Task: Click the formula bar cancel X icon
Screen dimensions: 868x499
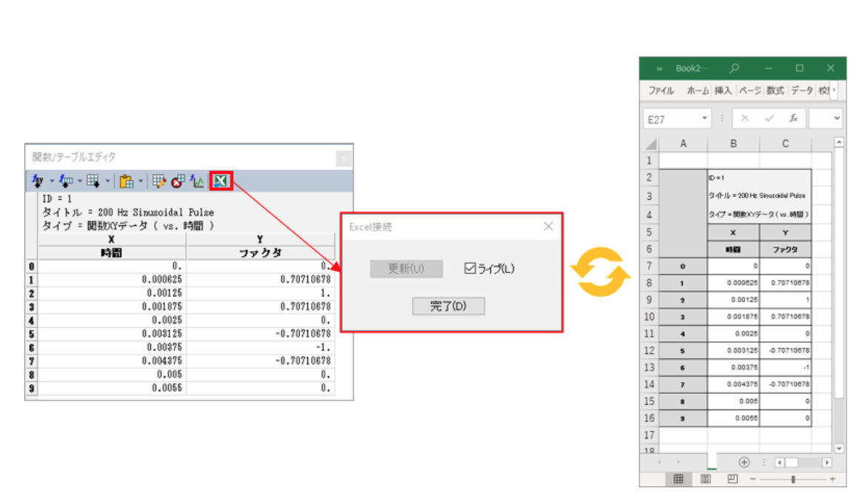Action: pos(745,118)
